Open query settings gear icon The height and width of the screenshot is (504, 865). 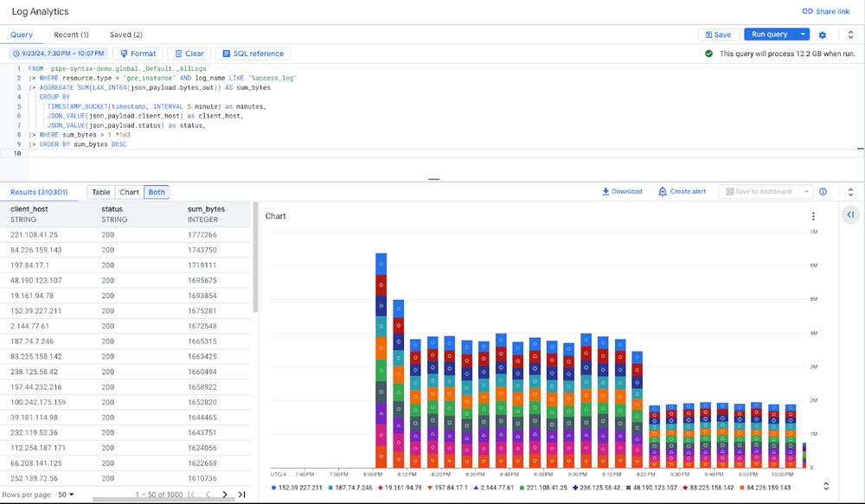click(823, 35)
